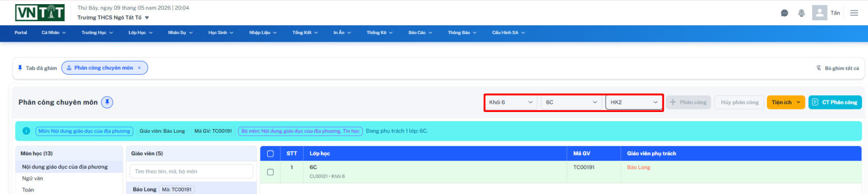The image size is (868, 194).
Task: Expand the Cá Nhân menu
Action: click(54, 33)
